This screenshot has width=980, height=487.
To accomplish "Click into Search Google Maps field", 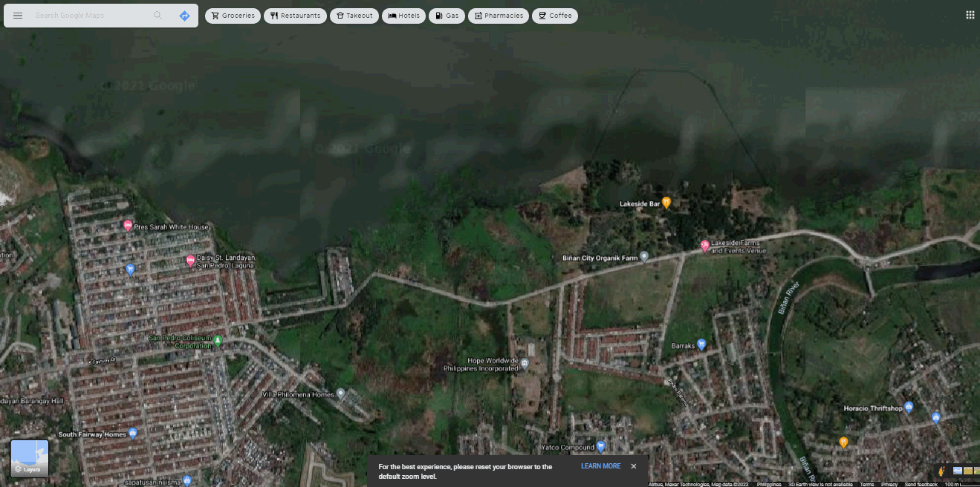I will point(91,16).
